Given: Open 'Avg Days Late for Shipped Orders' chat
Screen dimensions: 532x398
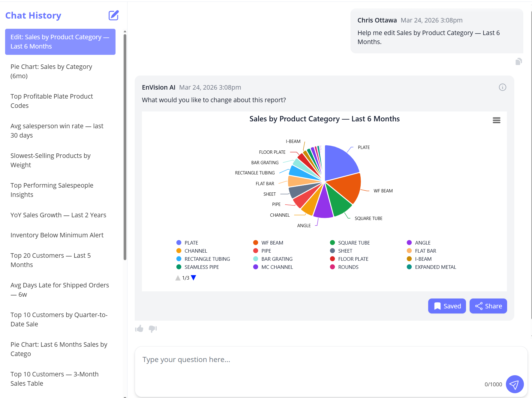Looking at the screenshot, I should (x=60, y=290).
